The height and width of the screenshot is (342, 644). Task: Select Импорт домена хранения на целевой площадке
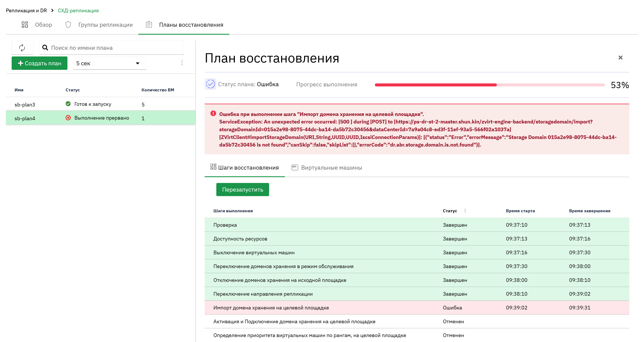tap(417, 308)
